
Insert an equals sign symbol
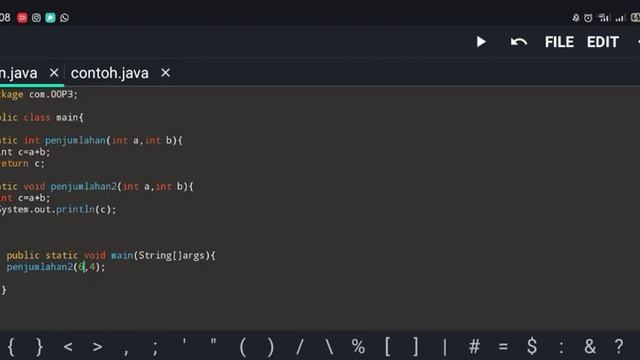(x=503, y=347)
